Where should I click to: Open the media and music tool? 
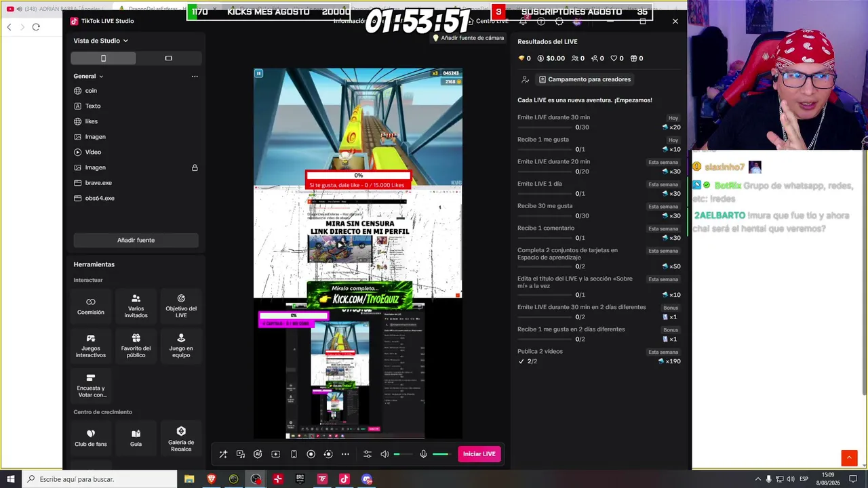coord(241,454)
